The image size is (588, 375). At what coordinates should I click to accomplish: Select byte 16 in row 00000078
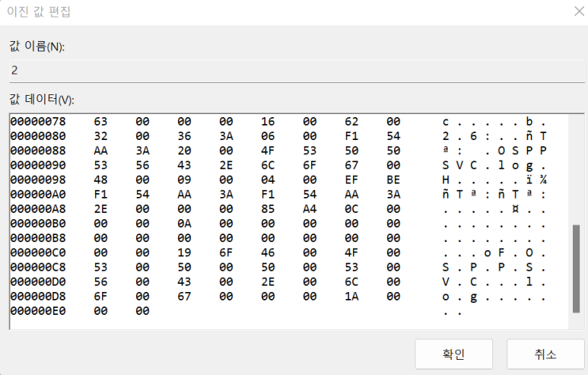(x=268, y=122)
